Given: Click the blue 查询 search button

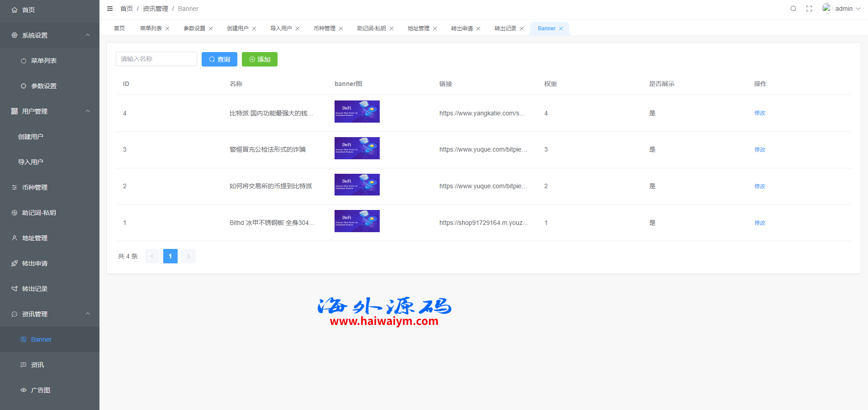Looking at the screenshot, I should pos(219,59).
